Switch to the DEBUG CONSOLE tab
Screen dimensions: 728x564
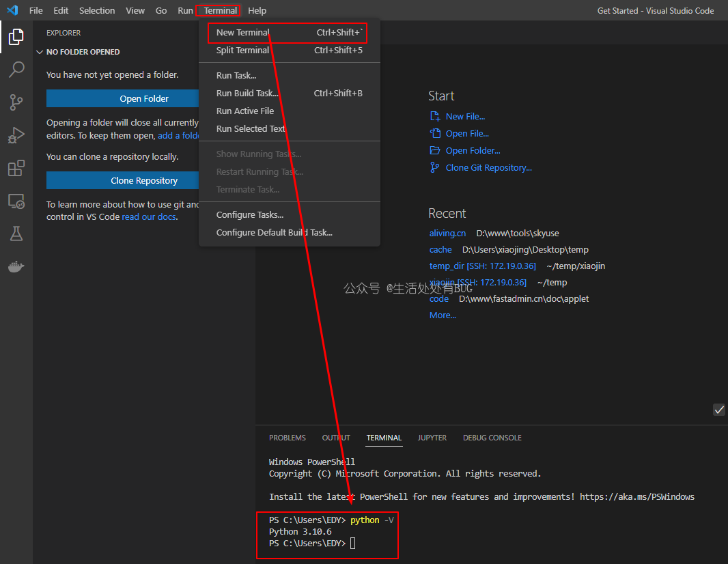[x=492, y=438]
